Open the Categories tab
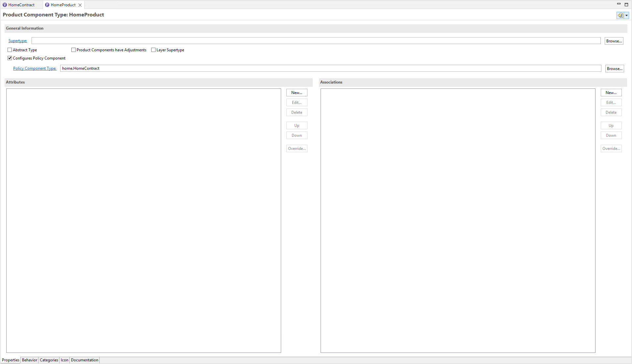Image resolution: width=632 pixels, height=364 pixels. [49, 360]
